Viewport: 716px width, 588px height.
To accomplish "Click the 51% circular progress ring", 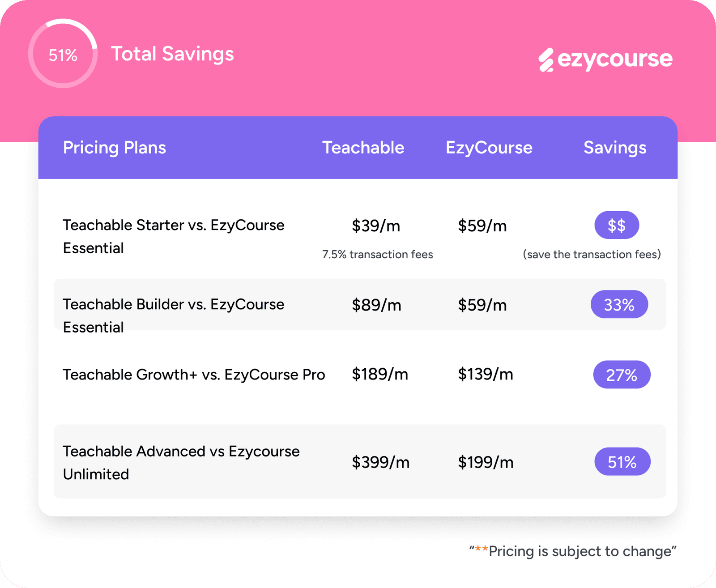I will tap(63, 54).
